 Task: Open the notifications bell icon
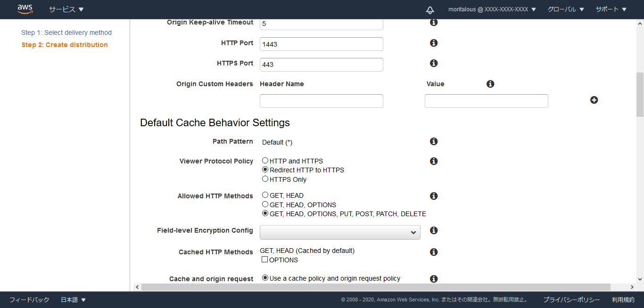coord(429,10)
